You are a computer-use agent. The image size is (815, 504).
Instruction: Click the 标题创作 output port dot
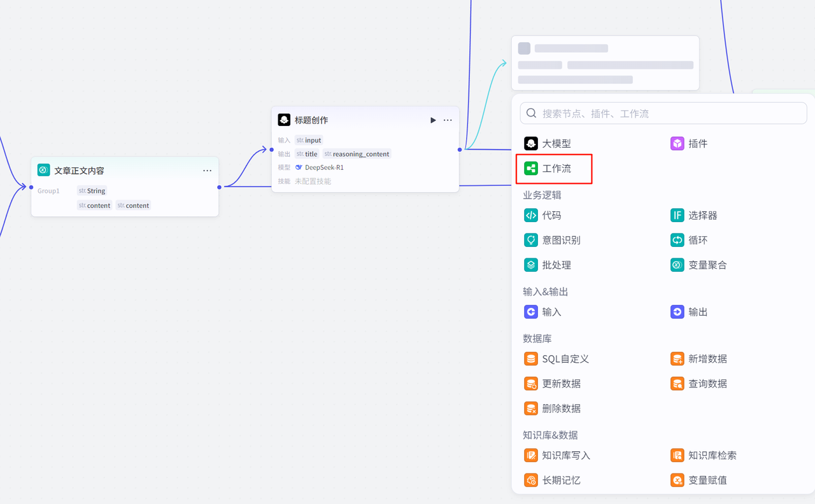460,150
